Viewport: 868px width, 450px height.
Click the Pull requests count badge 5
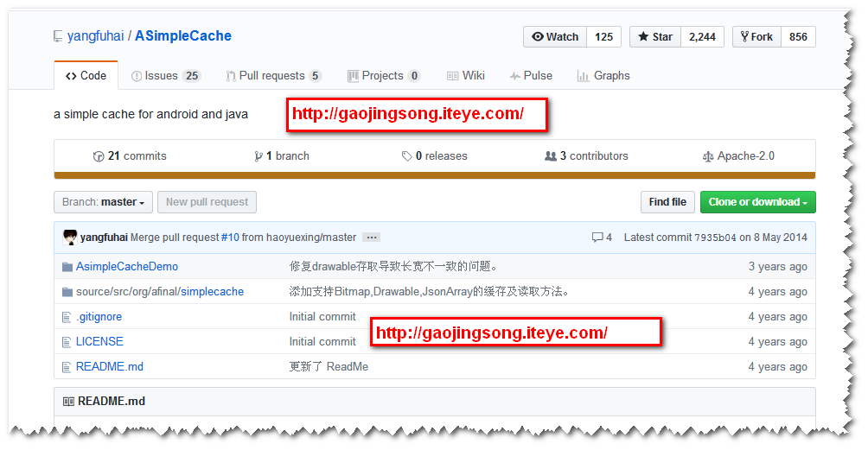(315, 76)
